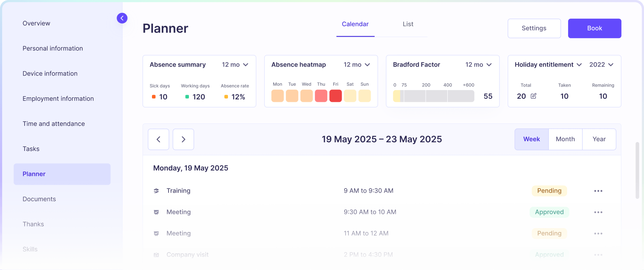The width and height of the screenshot is (644, 270).
Task: Open planner Settings
Action: (x=534, y=28)
